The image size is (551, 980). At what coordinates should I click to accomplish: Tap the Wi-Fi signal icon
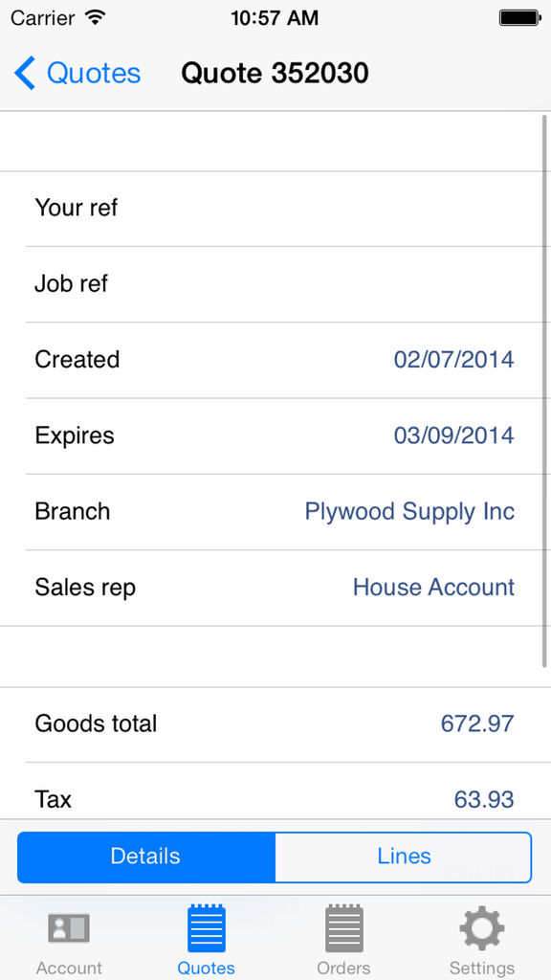[96, 17]
